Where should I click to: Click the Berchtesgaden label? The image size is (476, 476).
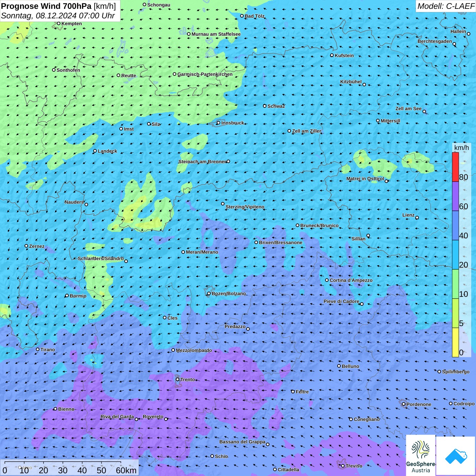point(435,41)
